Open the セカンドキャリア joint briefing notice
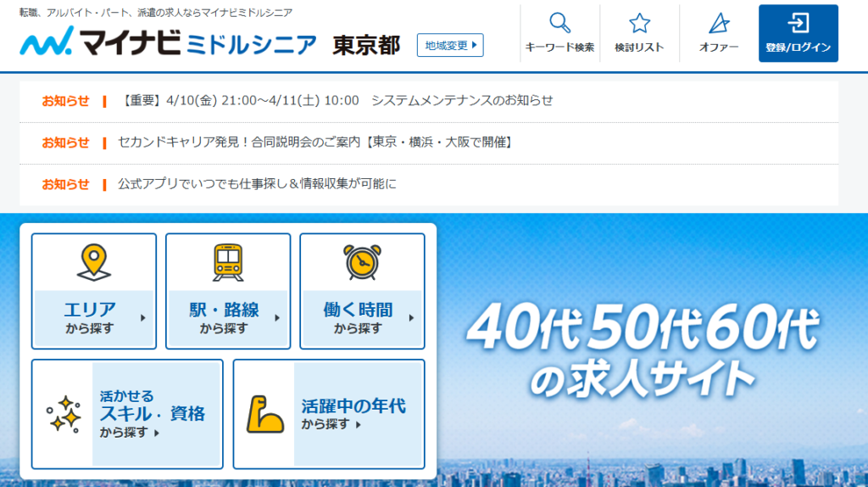The image size is (868, 487). pyautogui.click(x=315, y=143)
